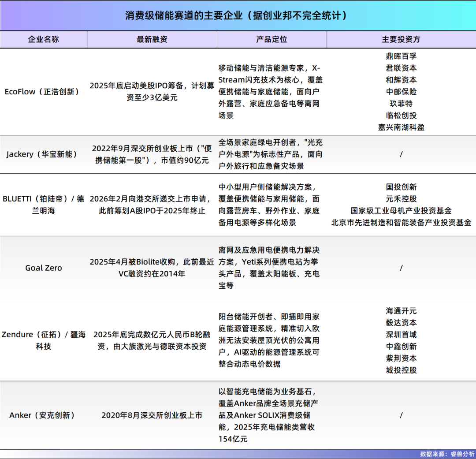Click Anker's funding text 2020年8月深交所创业板上市

(152, 415)
